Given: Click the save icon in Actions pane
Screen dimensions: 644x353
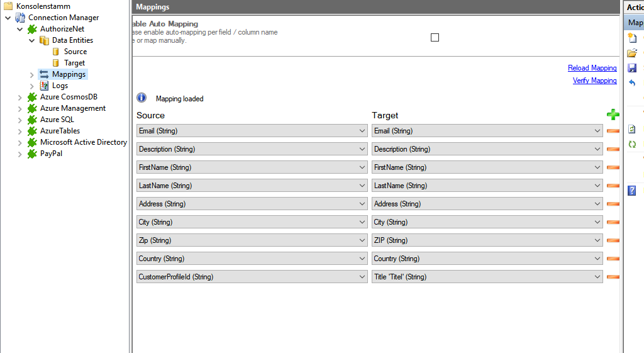Looking at the screenshot, I should click(632, 68).
